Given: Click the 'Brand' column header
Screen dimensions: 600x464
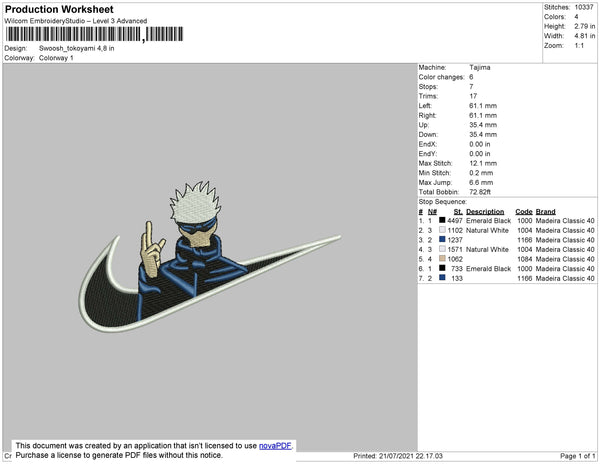Looking at the screenshot, I should (546, 212).
